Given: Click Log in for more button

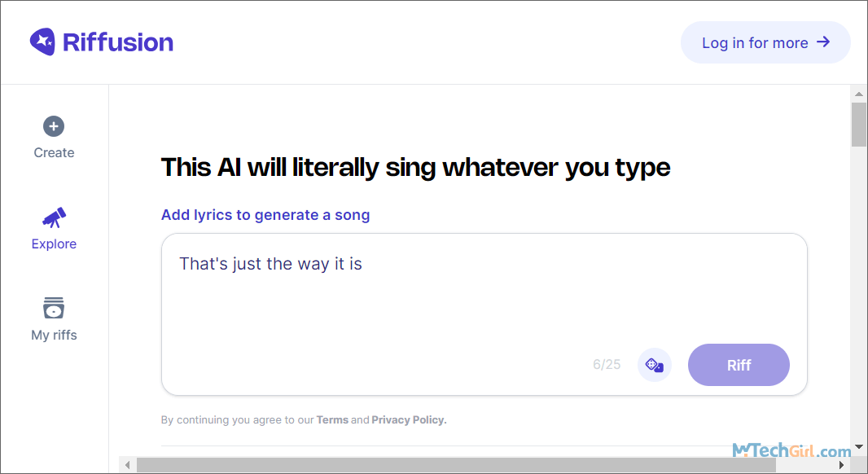Looking at the screenshot, I should [765, 42].
